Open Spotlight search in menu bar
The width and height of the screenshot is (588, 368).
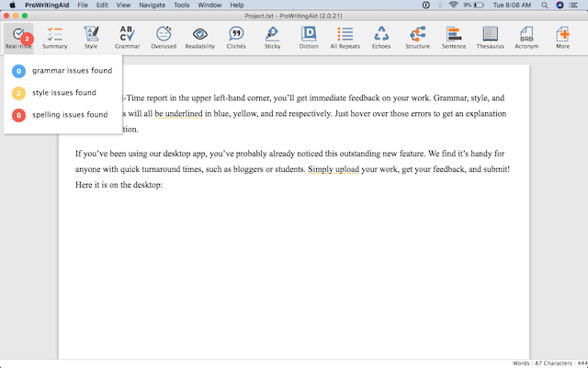[x=545, y=5]
